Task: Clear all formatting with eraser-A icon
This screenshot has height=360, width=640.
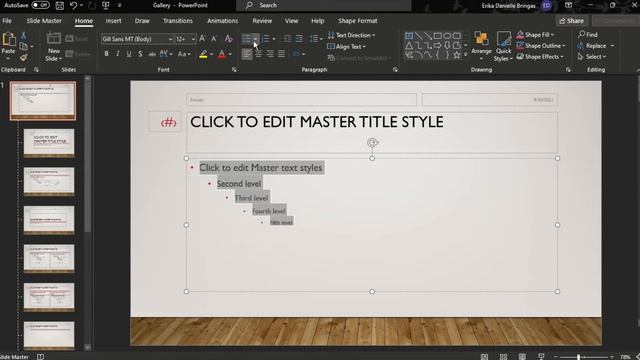Action: pyautogui.click(x=229, y=39)
